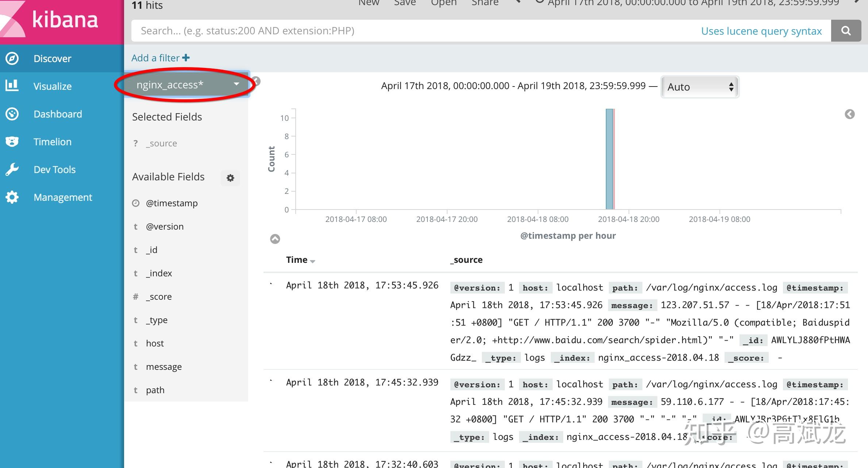This screenshot has width=868, height=468.
Task: Click the search magnifier button
Action: [x=846, y=31]
